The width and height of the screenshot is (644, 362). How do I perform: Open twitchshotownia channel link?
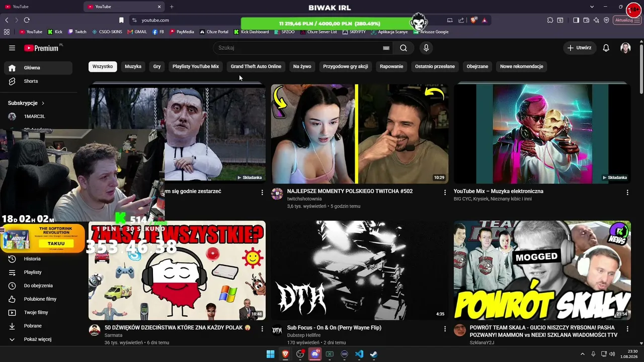[x=304, y=199]
